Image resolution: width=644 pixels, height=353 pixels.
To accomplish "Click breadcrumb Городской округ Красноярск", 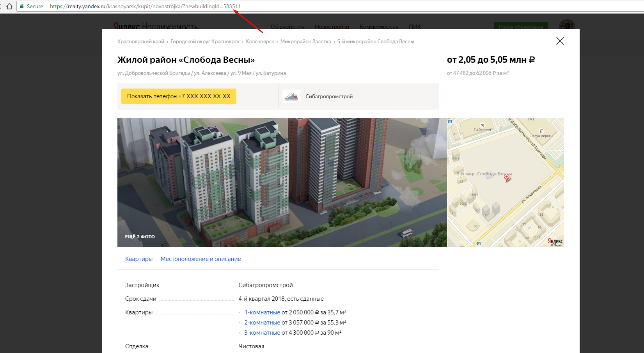I will tap(205, 41).
